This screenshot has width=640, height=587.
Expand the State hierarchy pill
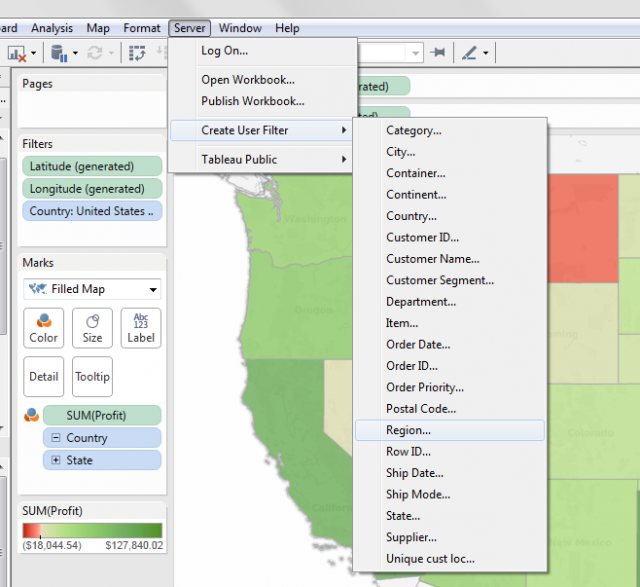[x=55, y=460]
